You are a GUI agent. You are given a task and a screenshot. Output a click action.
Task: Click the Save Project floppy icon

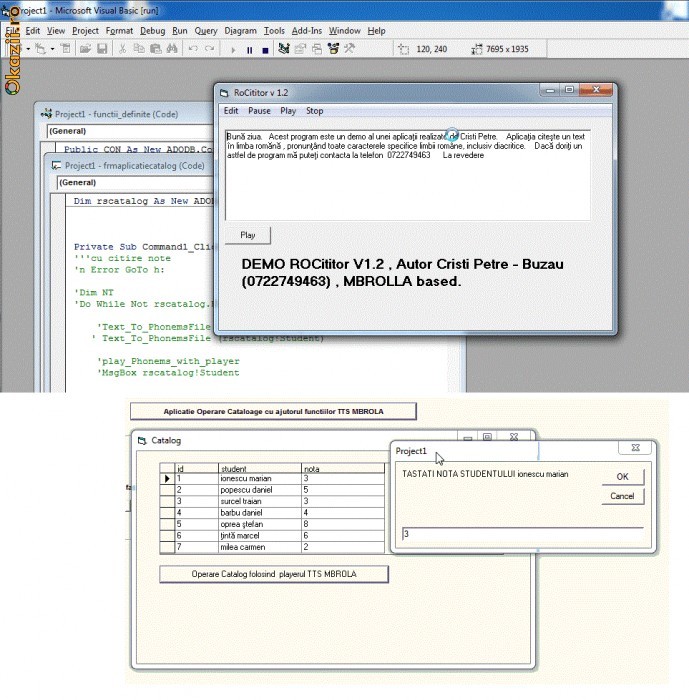102,48
